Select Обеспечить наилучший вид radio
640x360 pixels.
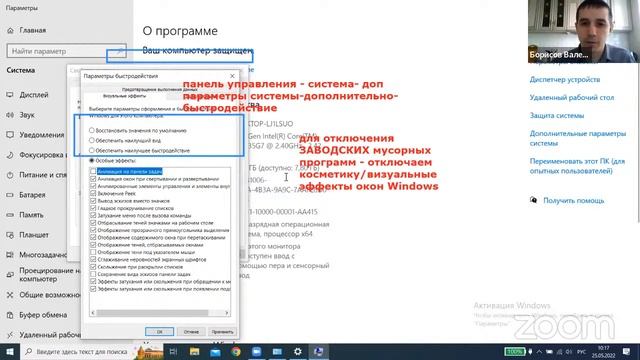[91, 140]
